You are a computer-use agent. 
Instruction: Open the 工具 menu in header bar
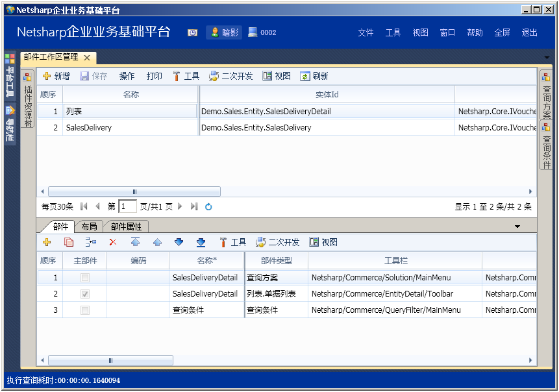point(393,32)
